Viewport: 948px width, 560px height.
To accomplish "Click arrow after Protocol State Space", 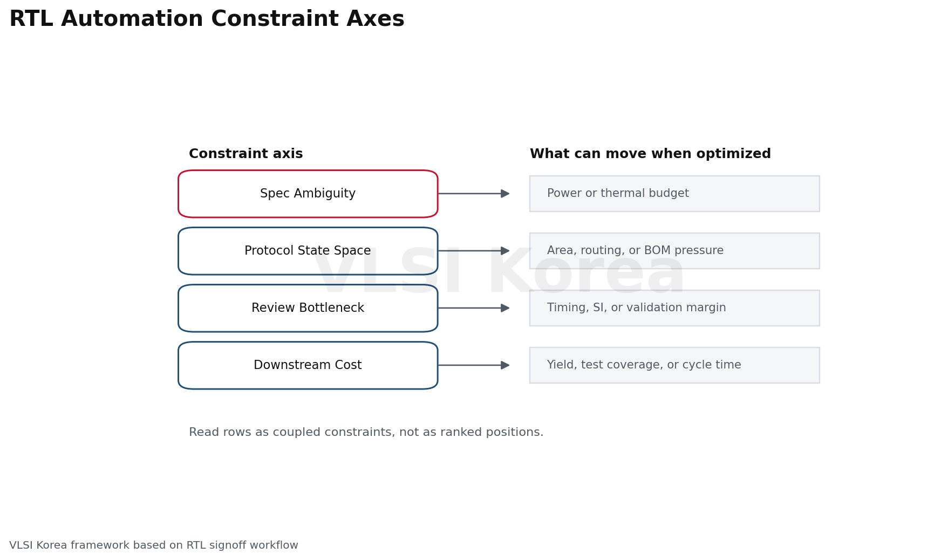I will (x=474, y=251).
